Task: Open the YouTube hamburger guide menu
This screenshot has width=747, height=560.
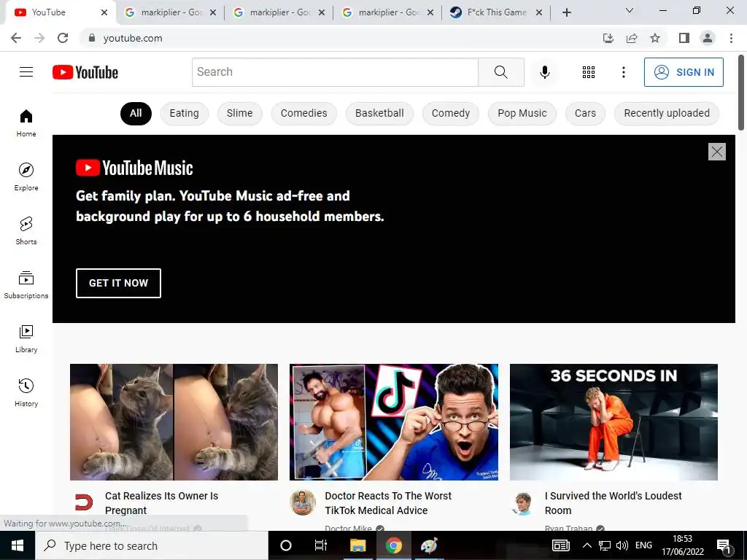Action: coord(26,72)
